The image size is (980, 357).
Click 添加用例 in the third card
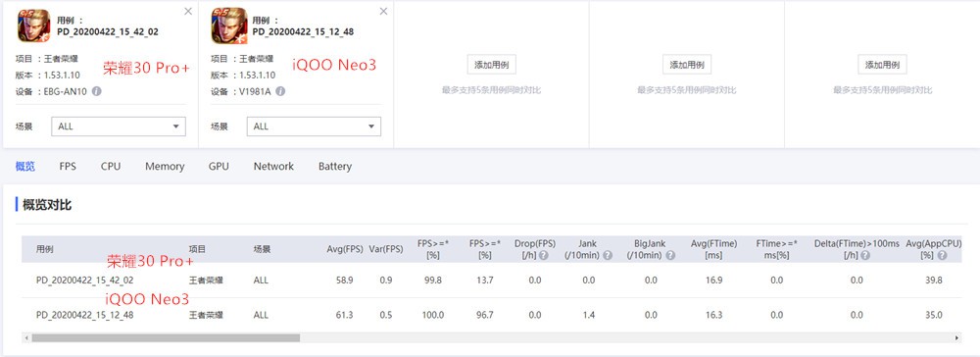491,65
